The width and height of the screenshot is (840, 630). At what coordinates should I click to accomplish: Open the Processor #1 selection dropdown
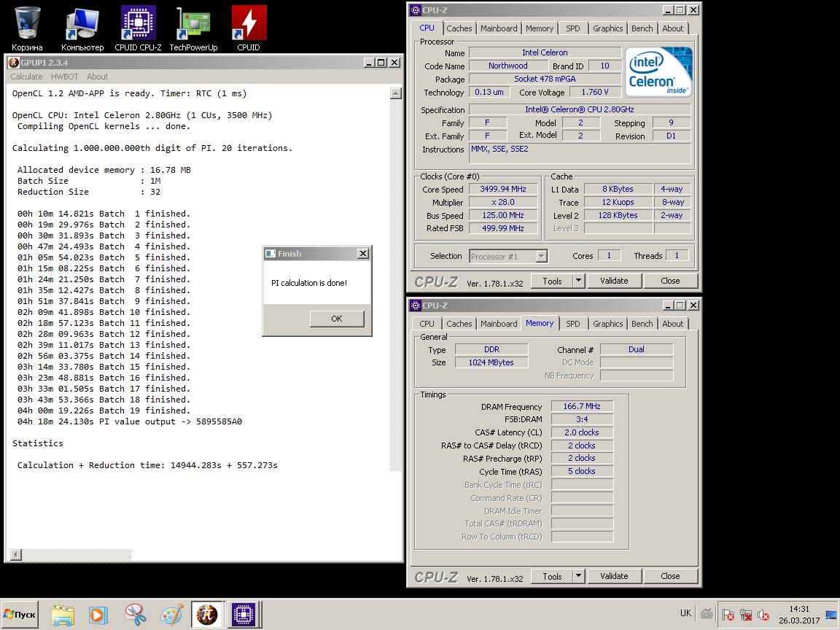pos(507,256)
